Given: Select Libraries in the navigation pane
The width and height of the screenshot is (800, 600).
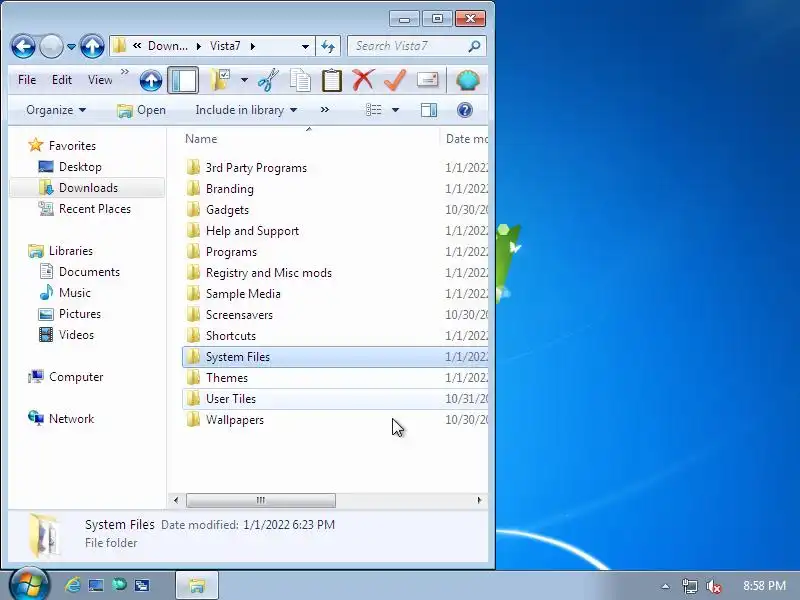Looking at the screenshot, I should click(x=71, y=251).
